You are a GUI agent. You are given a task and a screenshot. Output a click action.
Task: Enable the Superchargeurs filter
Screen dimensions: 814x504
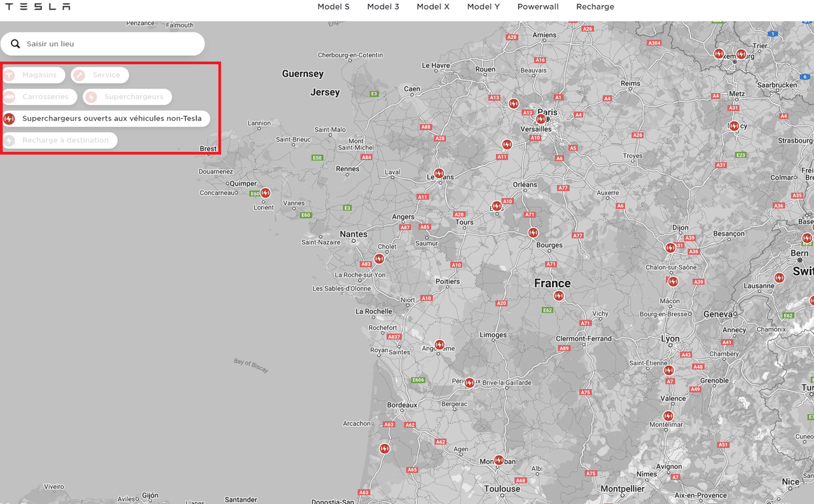pyautogui.click(x=127, y=97)
